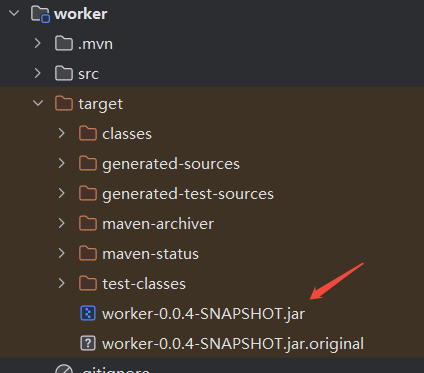
Task: Click the target excluded folder icon
Action: coord(64,103)
